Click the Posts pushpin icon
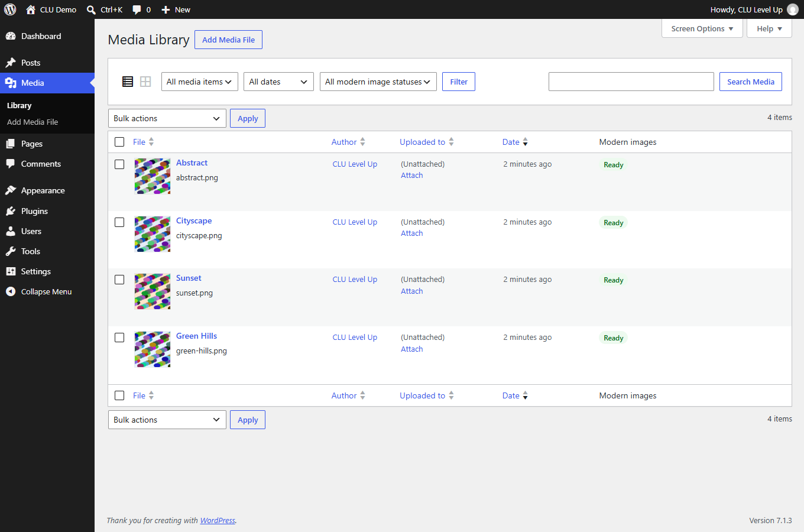804x532 pixels. tap(11, 63)
